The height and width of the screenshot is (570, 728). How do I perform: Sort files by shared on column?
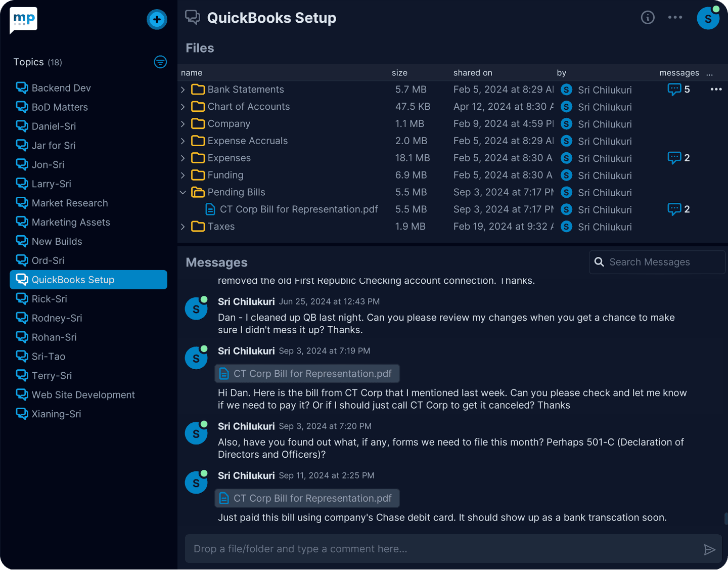(x=473, y=73)
